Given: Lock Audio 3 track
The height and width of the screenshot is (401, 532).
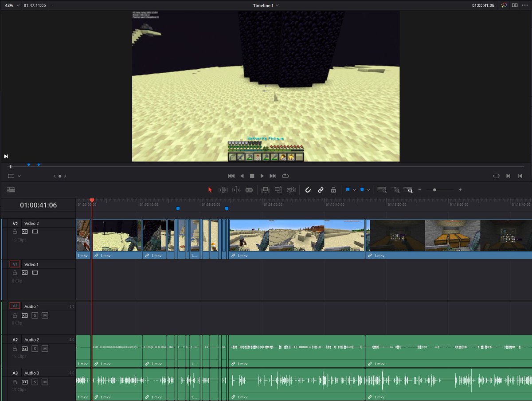Looking at the screenshot, I should click(x=15, y=382).
